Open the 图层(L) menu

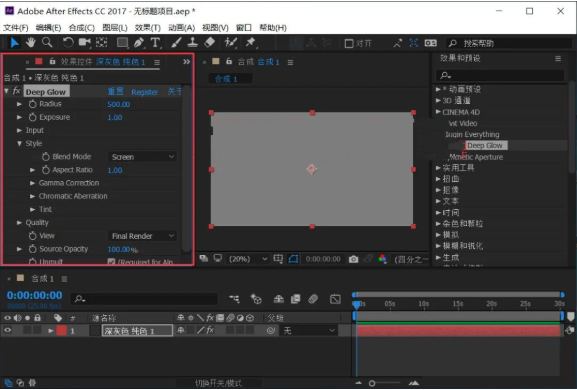coord(115,28)
